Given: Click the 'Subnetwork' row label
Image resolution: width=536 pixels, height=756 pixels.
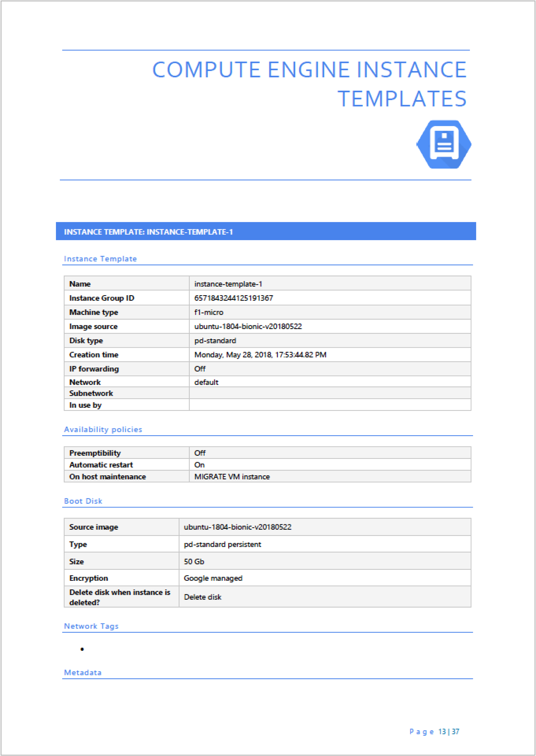Looking at the screenshot, I should click(91, 394).
